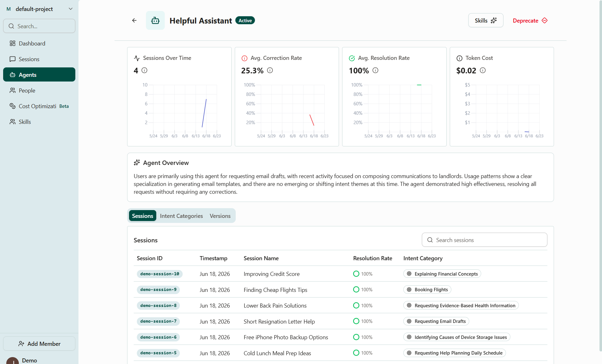Image resolution: width=602 pixels, height=364 pixels.
Task: Open info tooltip beside $0.02 token cost
Action: click(x=483, y=70)
